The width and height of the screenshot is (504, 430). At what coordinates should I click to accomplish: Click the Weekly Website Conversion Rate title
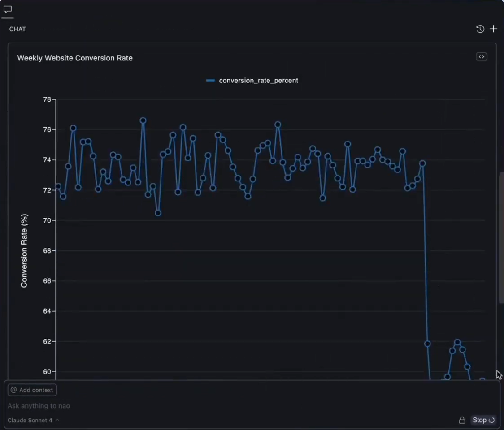75,58
